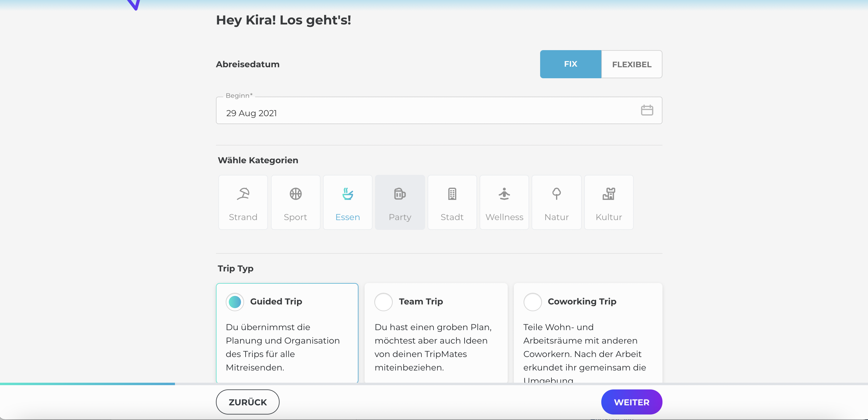Image resolution: width=868 pixels, height=420 pixels.
Task: Select the Guided Trip radio button
Action: tap(235, 302)
